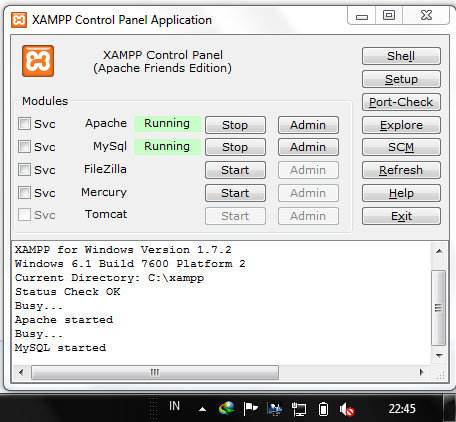Click the Tomcat Admin button

[x=308, y=216]
